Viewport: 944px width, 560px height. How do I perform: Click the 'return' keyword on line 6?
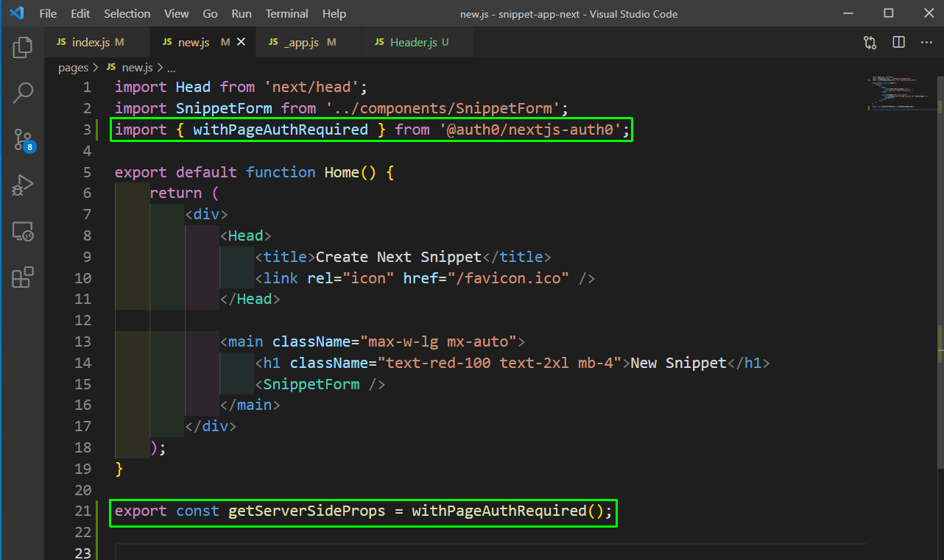pos(176,193)
